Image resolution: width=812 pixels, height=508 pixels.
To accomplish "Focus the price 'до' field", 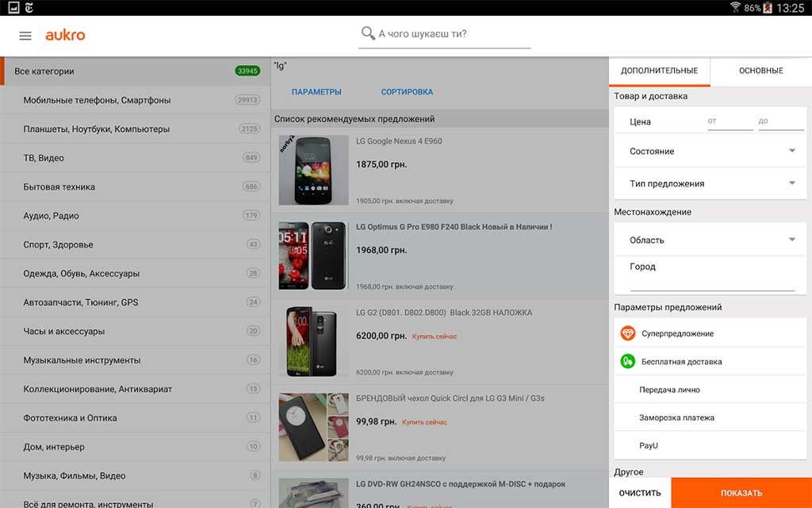I will [781, 121].
